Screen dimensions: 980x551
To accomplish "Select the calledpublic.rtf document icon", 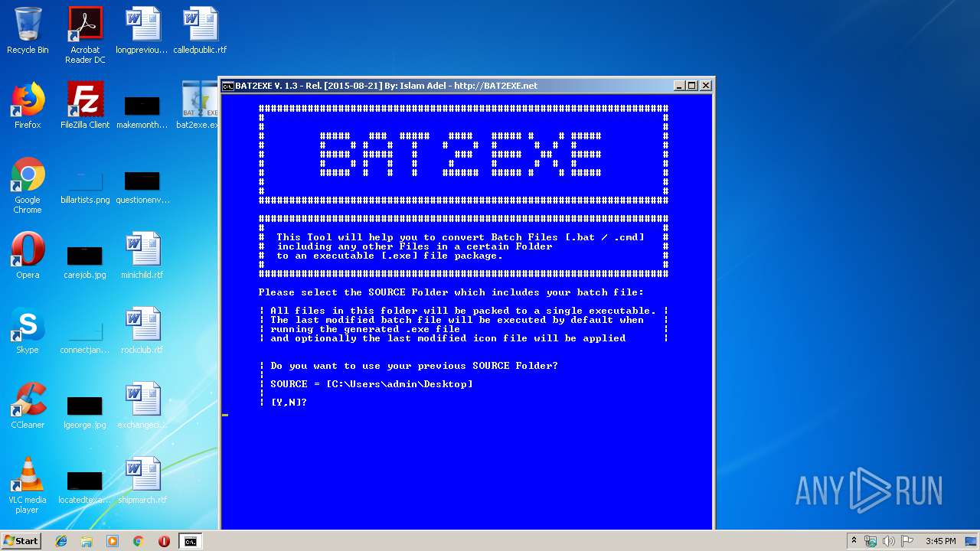I will point(200,31).
